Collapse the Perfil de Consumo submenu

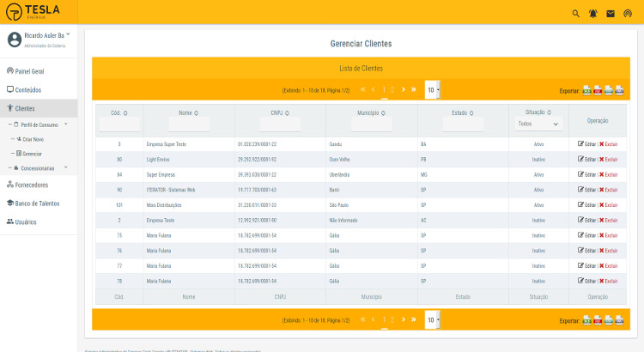(66, 124)
